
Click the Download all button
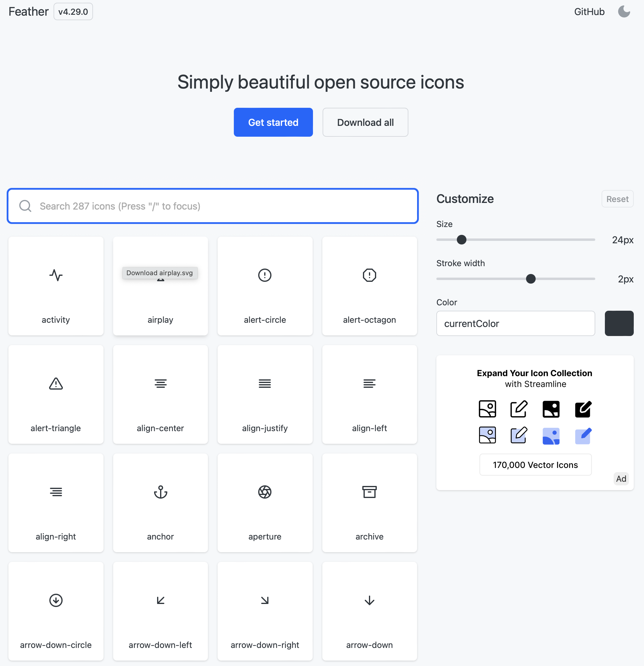[x=365, y=122]
